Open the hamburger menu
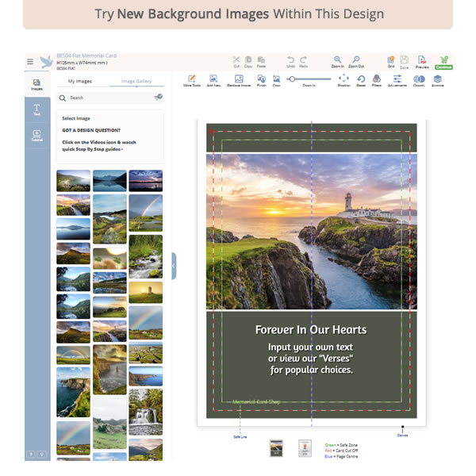Screen dimensions: 476x476 click(30, 61)
